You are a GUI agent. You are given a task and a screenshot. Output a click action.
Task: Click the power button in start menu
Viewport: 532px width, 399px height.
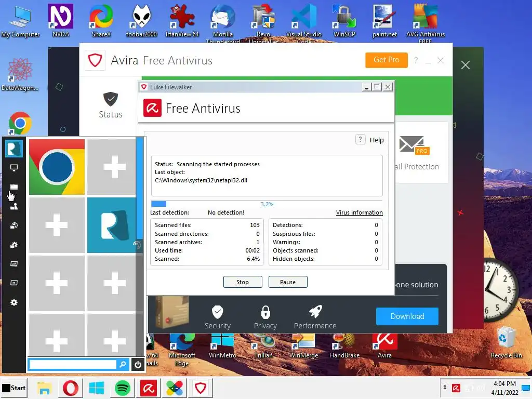point(138,364)
